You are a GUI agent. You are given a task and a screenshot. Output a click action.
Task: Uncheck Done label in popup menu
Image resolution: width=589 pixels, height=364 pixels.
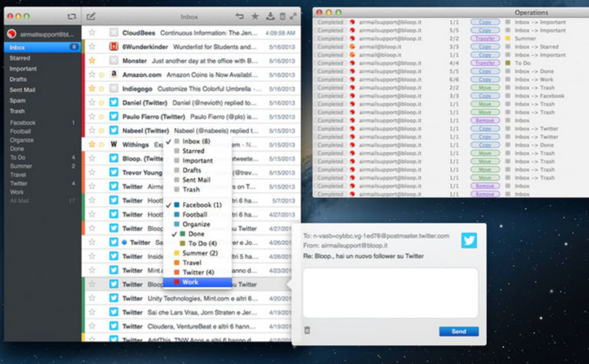coord(197,234)
